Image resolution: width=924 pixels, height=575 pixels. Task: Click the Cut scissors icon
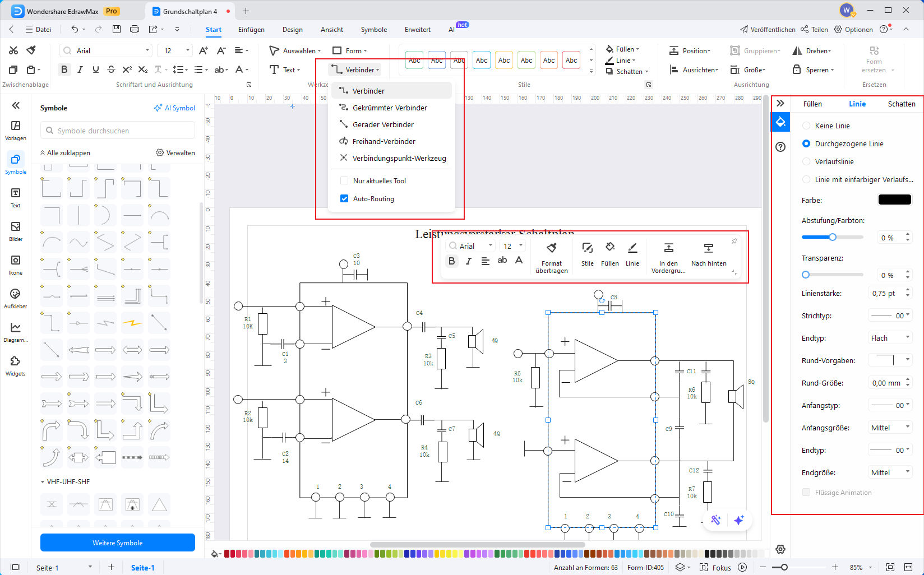pos(13,50)
